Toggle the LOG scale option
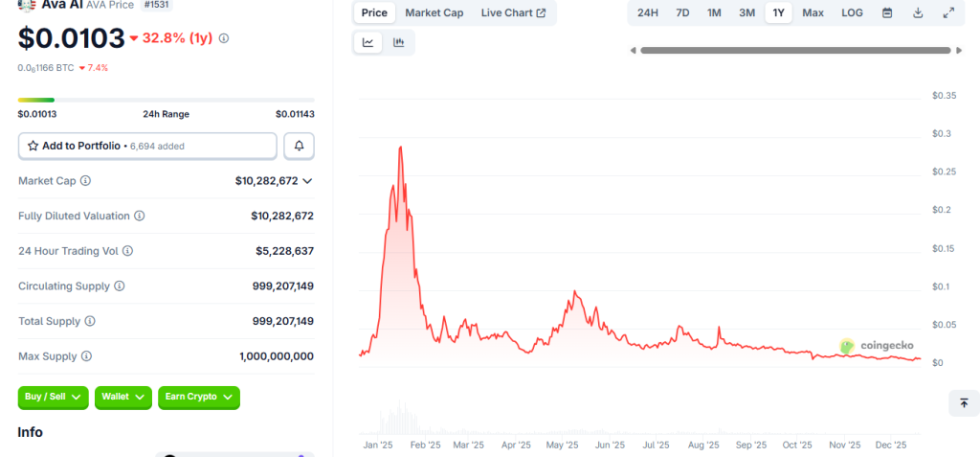 tap(852, 13)
